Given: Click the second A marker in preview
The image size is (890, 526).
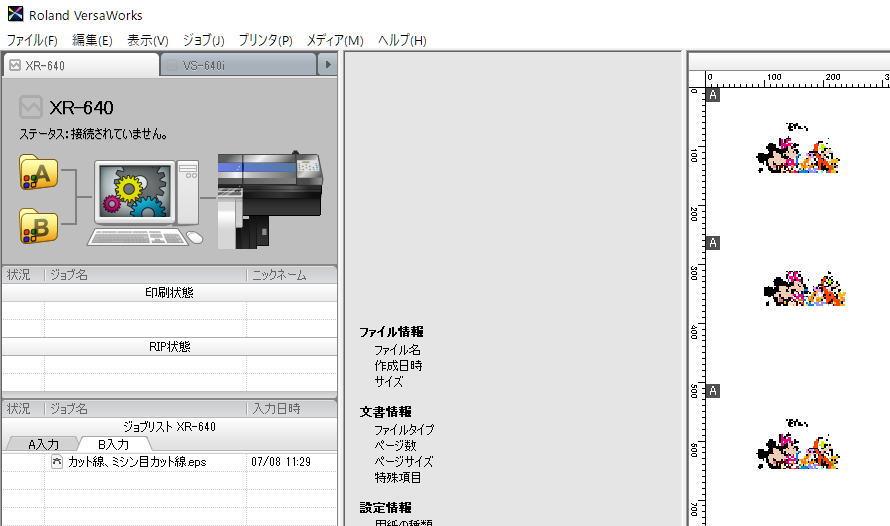Looking at the screenshot, I should point(713,243).
